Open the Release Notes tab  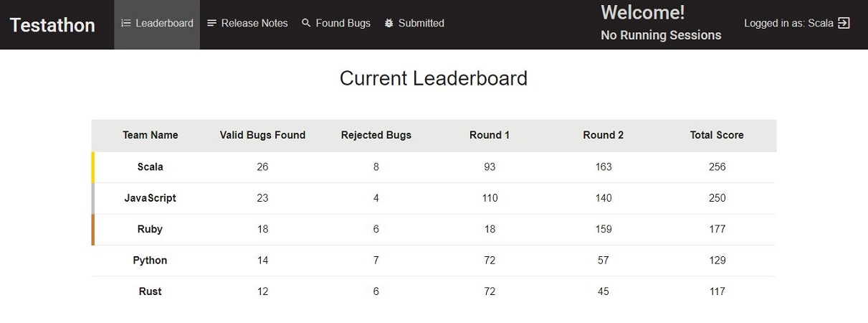[254, 23]
